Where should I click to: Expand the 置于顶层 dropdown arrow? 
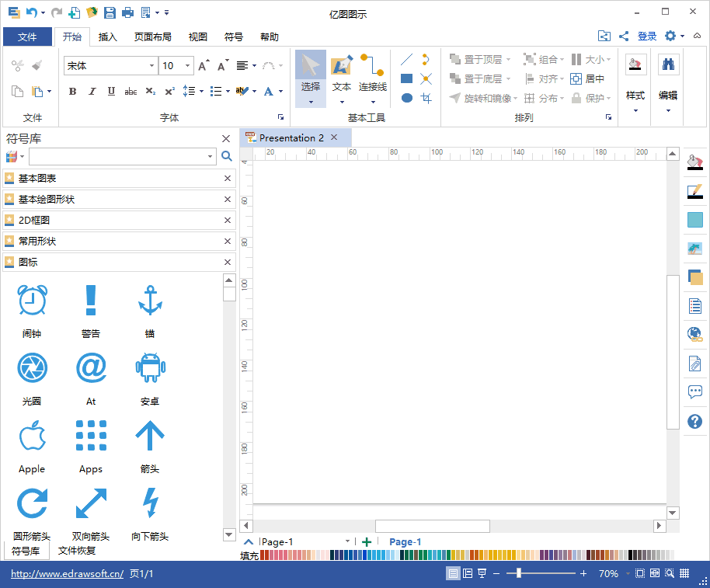508,60
